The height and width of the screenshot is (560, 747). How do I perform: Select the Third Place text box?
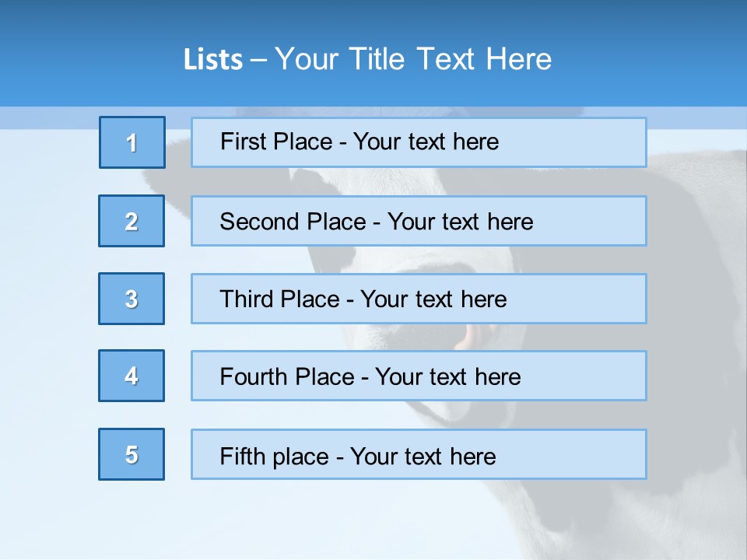click(419, 299)
